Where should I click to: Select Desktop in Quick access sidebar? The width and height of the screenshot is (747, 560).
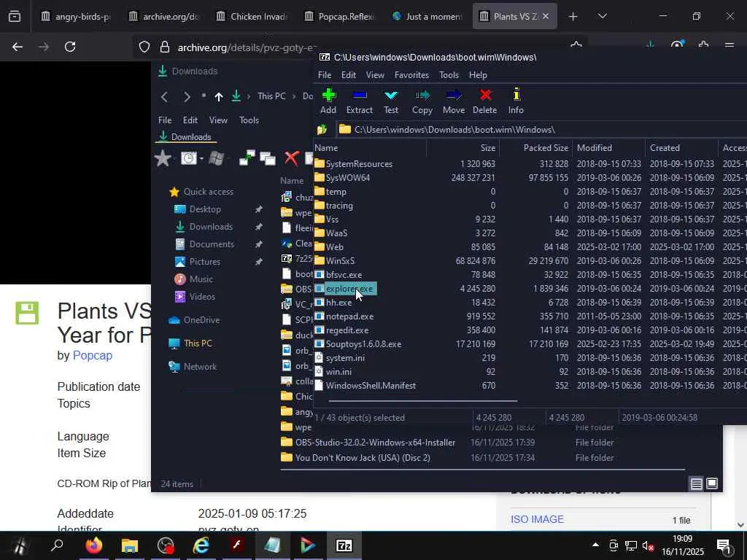coord(205,209)
